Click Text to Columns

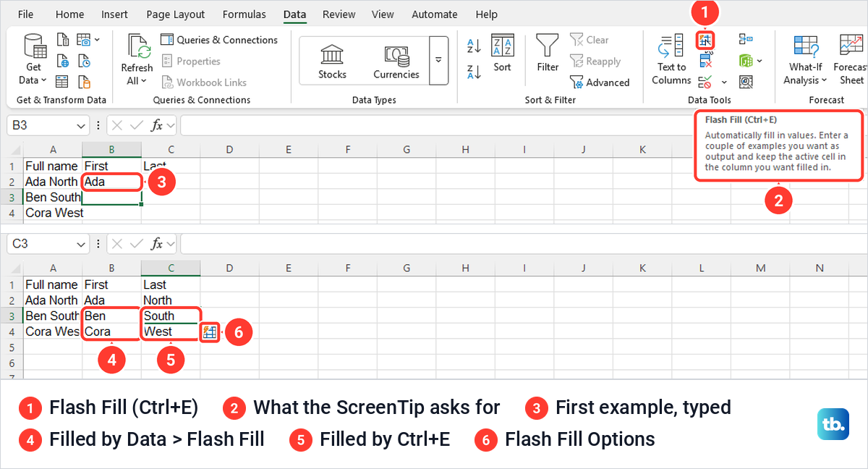[x=671, y=61]
